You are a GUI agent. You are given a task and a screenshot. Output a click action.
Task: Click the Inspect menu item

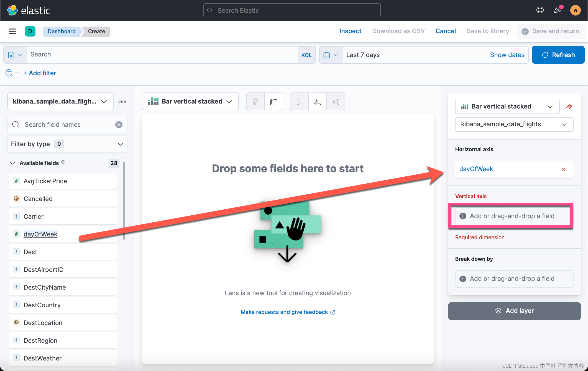(x=350, y=31)
